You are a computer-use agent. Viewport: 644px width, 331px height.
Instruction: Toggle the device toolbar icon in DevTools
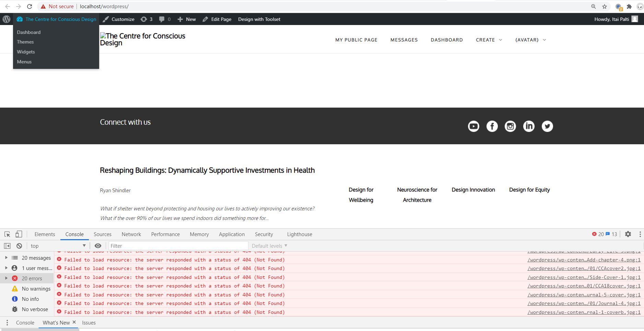[x=19, y=234]
